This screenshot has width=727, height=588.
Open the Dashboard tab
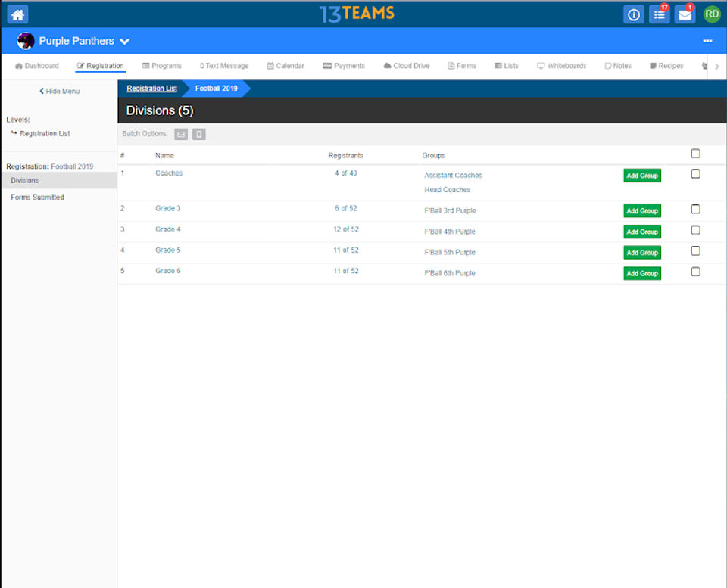(37, 66)
